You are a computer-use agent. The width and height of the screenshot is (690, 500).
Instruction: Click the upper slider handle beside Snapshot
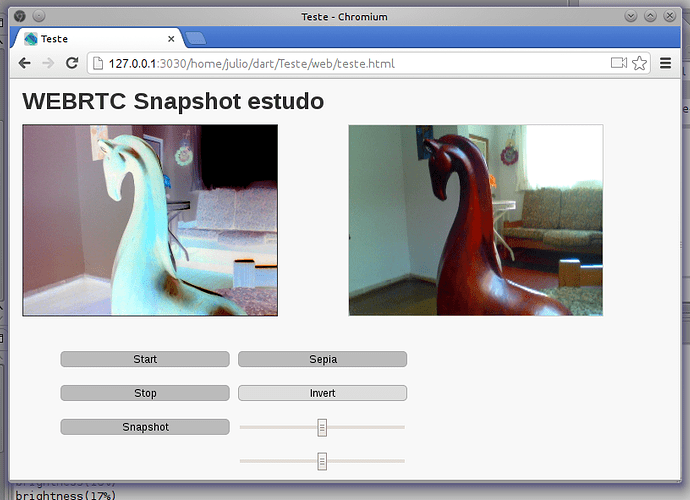(322, 427)
